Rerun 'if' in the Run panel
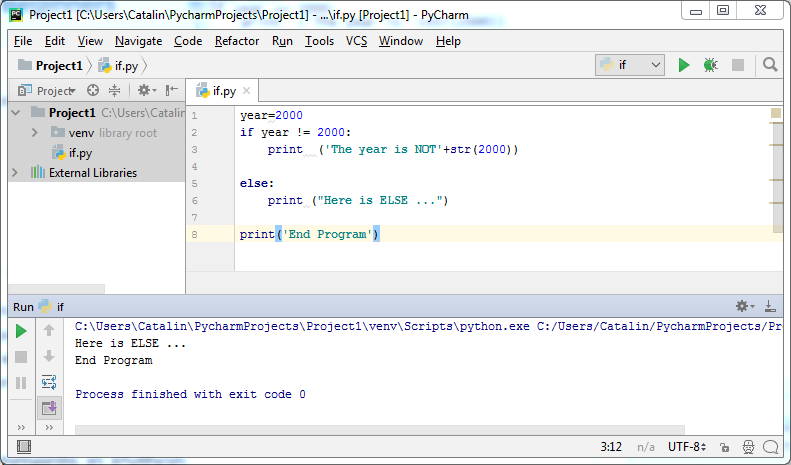 coord(21,331)
